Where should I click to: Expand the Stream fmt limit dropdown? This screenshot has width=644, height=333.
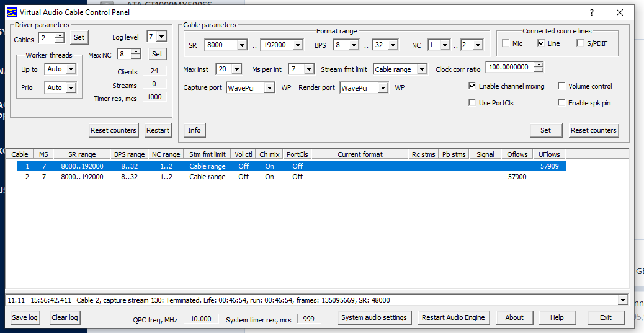tap(422, 69)
